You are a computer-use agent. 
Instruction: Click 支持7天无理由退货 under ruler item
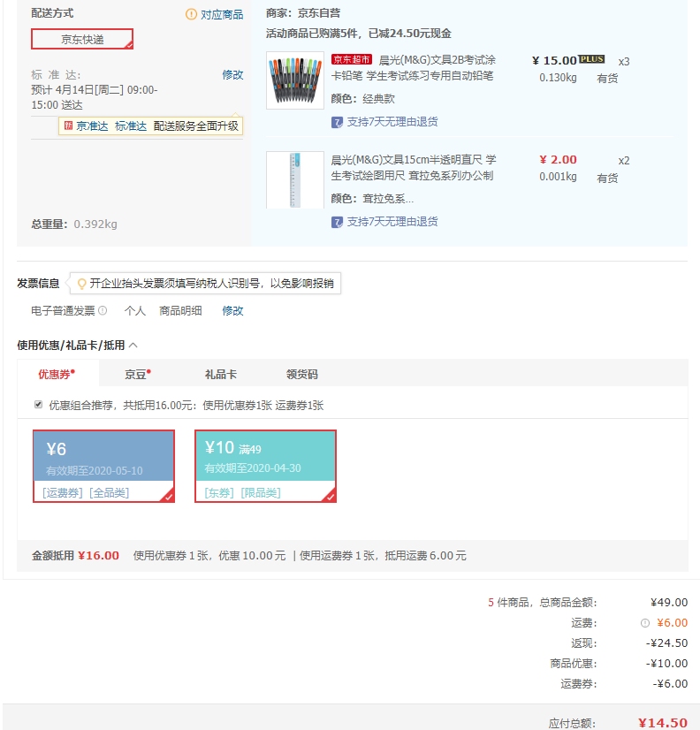(x=392, y=222)
